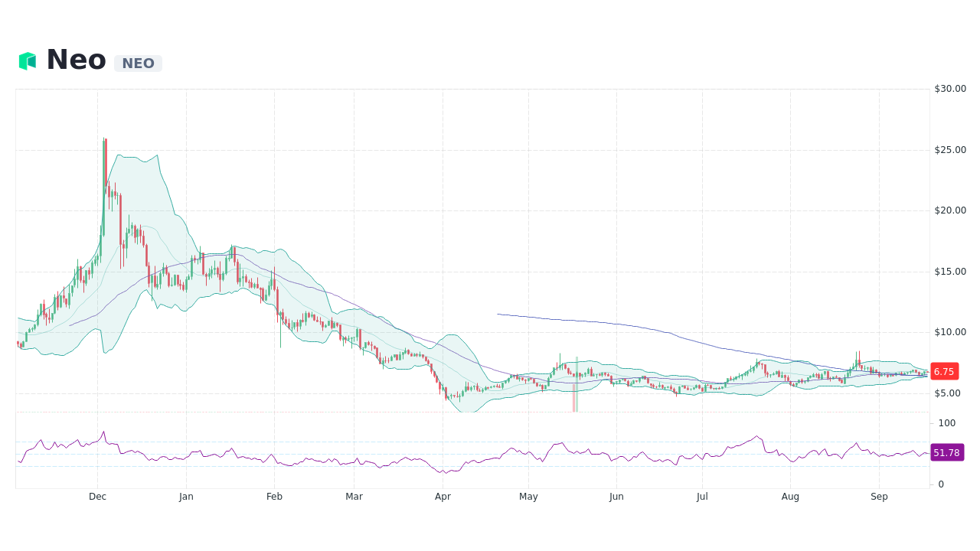Click the $5.00 price axis label
The height and width of the screenshot is (551, 980).
click(x=949, y=393)
